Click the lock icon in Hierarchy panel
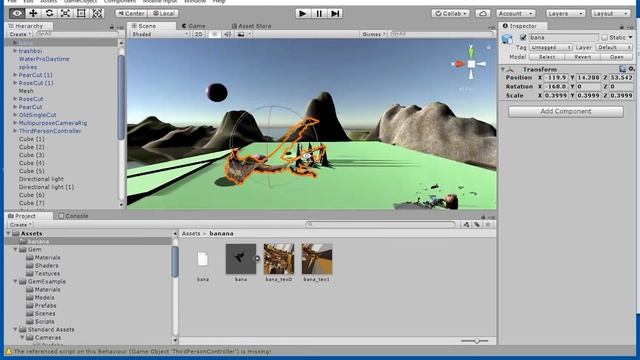 point(111,27)
